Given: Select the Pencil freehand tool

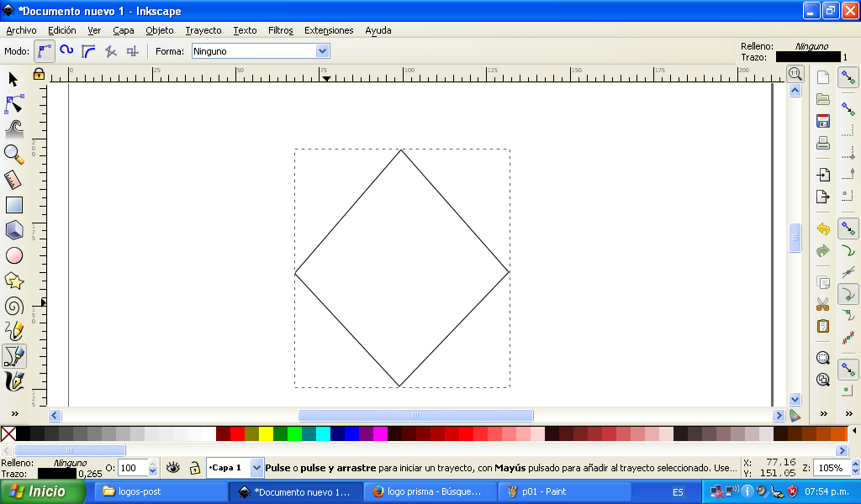Looking at the screenshot, I should (x=13, y=331).
